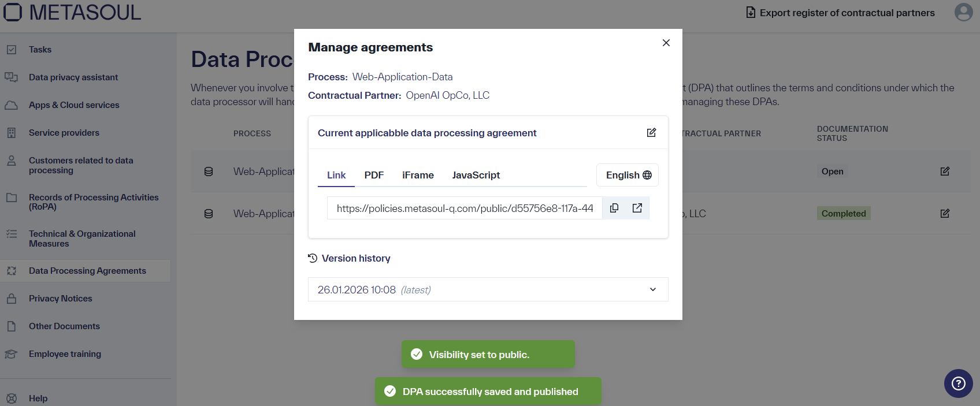Edit the current data processing agreement
The image size is (980, 406).
(651, 133)
